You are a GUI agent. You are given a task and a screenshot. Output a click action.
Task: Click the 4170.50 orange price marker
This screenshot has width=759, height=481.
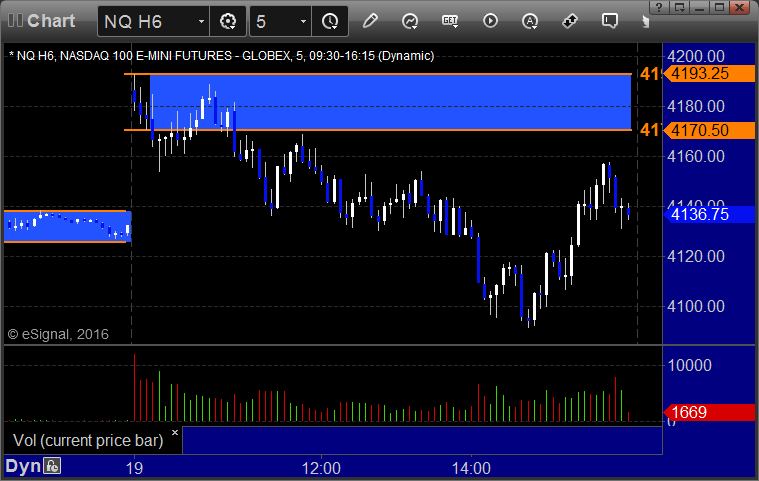click(x=709, y=130)
